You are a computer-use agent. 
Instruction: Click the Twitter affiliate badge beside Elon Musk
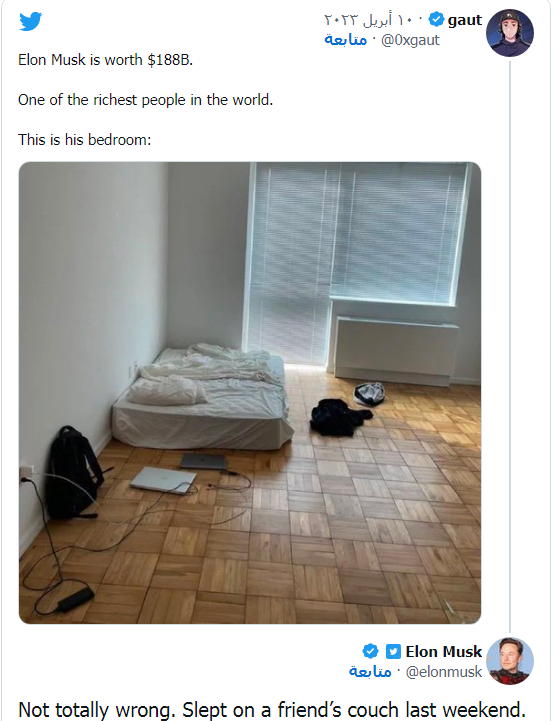393,652
